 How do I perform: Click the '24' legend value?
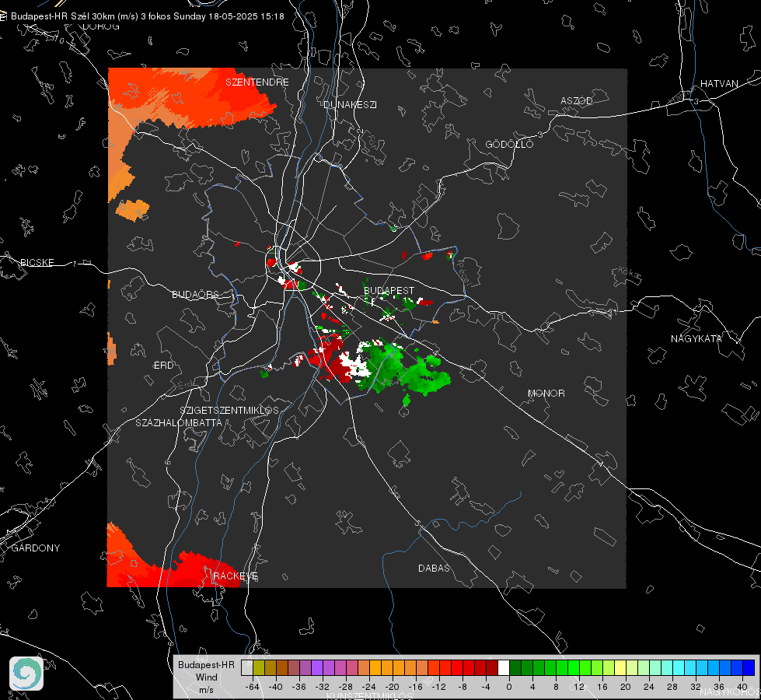(649, 687)
